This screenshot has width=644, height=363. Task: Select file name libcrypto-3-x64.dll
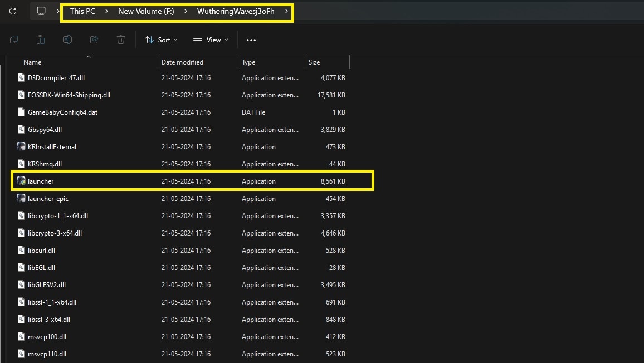[x=55, y=233]
